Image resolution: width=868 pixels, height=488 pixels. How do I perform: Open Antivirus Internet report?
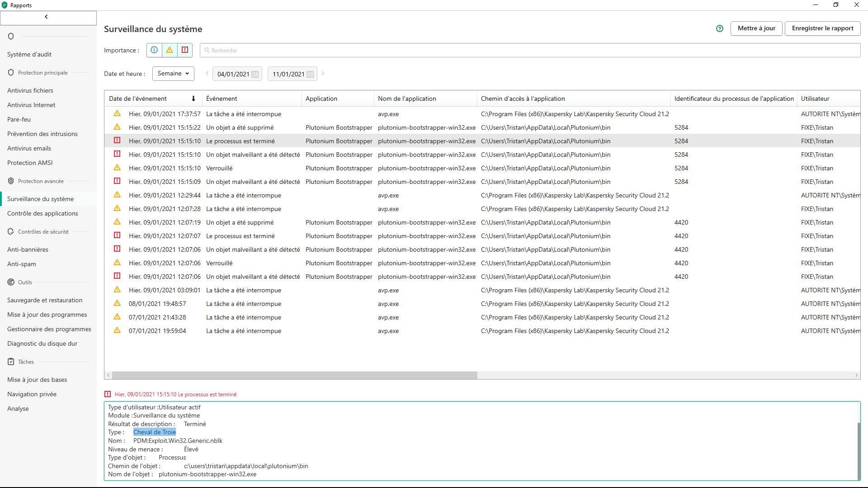coord(31,105)
